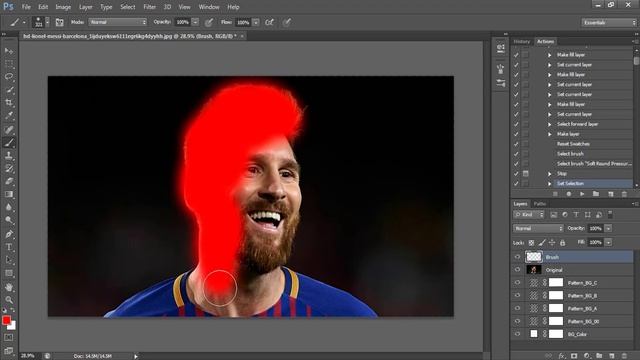This screenshot has width=640, height=360.
Task: Select the Gradient tool
Action: pyautogui.click(x=9, y=194)
